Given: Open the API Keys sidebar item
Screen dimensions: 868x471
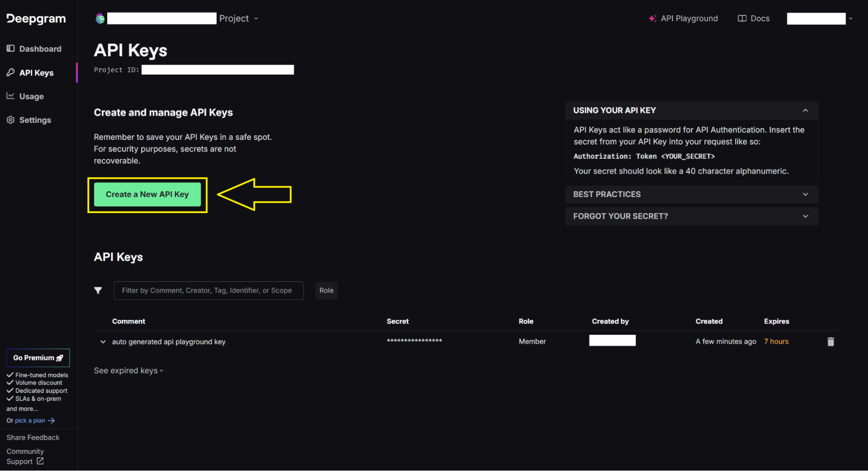Looking at the screenshot, I should click(x=36, y=72).
